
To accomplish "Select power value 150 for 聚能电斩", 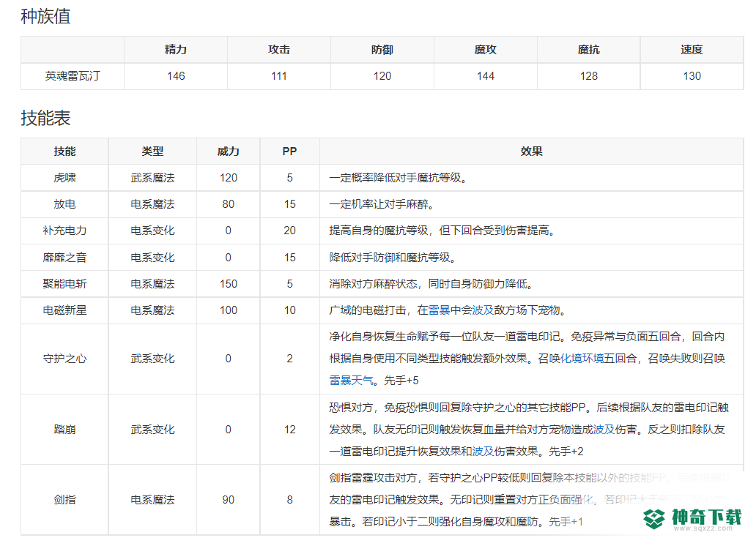I will click(x=228, y=284).
